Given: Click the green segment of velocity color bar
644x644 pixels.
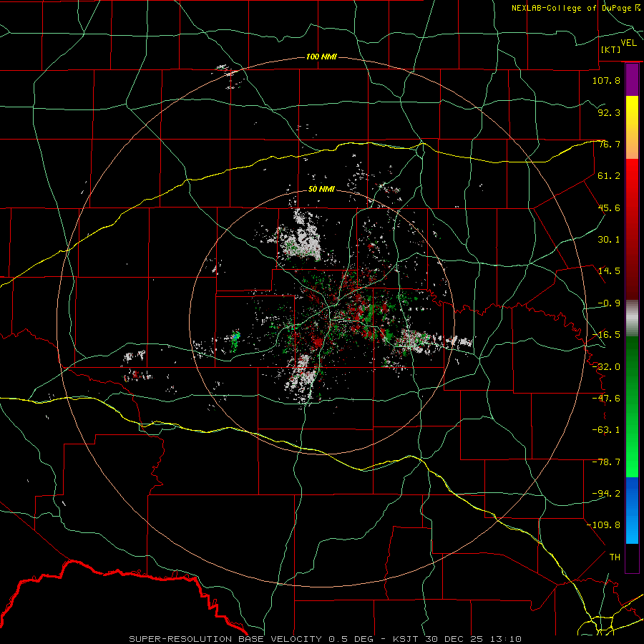Looking at the screenshot, I should [x=632, y=407].
